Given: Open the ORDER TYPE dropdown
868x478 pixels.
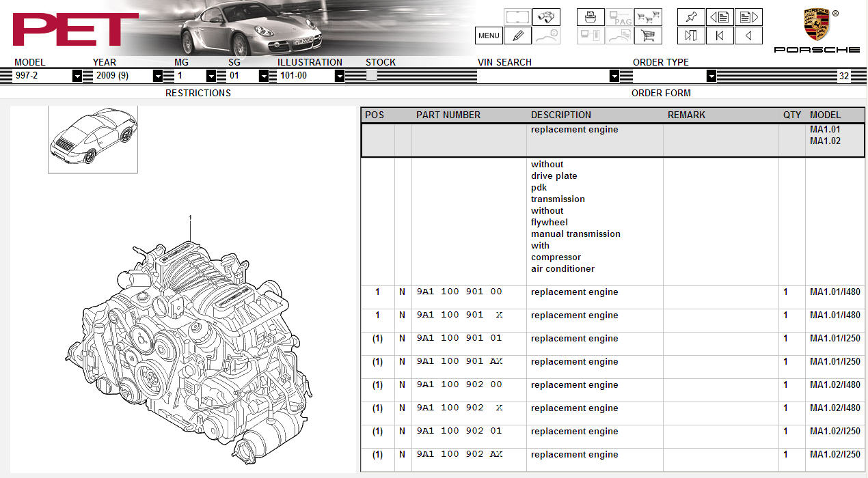Looking at the screenshot, I should 711,76.
